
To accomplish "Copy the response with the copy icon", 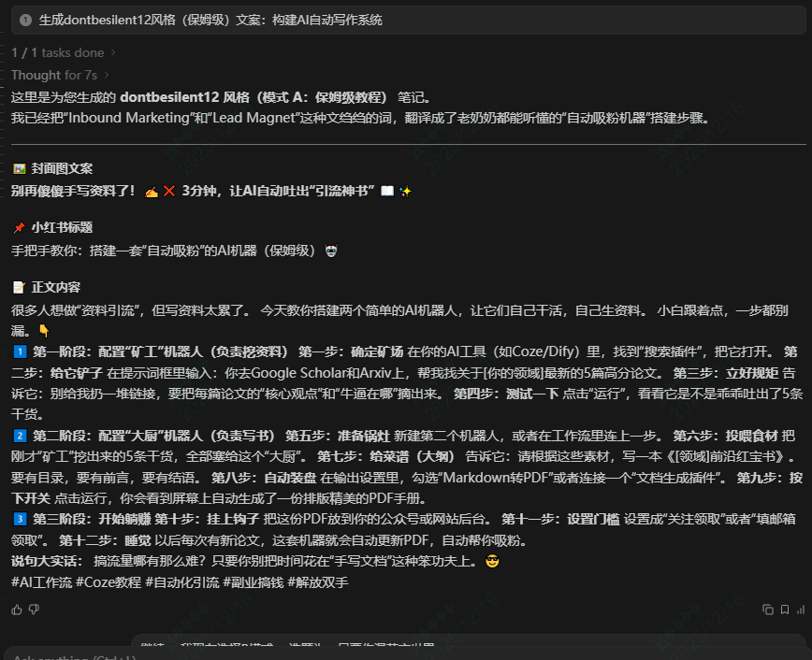I will click(x=768, y=610).
